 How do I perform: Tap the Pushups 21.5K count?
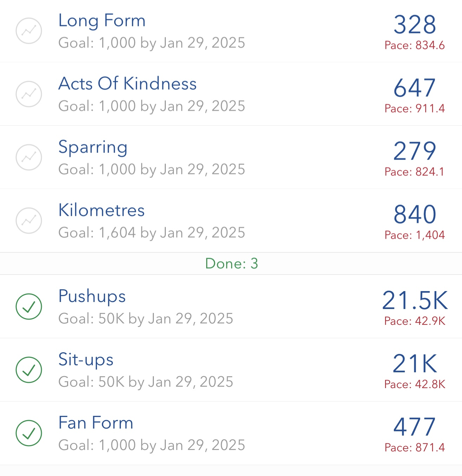[x=415, y=301]
